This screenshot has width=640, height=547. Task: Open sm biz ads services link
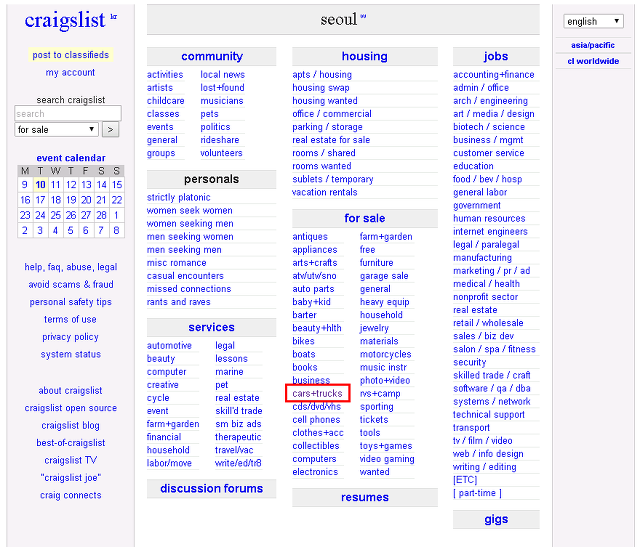coord(238,424)
